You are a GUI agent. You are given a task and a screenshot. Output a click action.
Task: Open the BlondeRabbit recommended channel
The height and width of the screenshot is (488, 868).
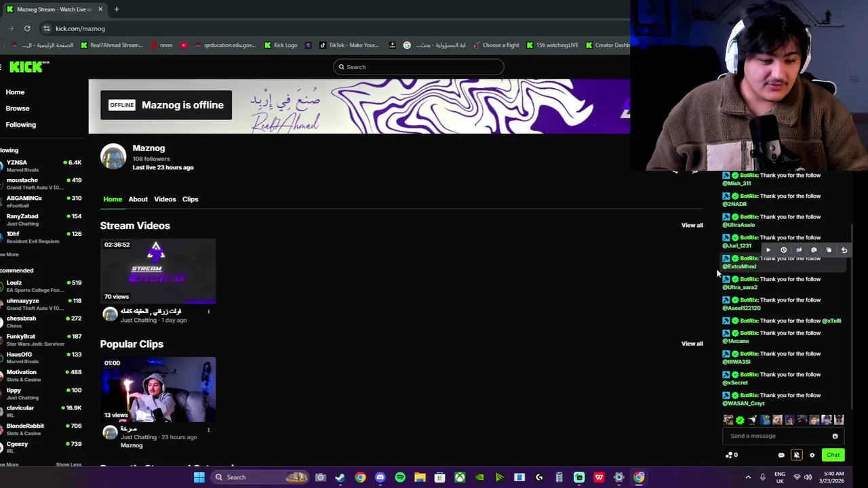42,429
